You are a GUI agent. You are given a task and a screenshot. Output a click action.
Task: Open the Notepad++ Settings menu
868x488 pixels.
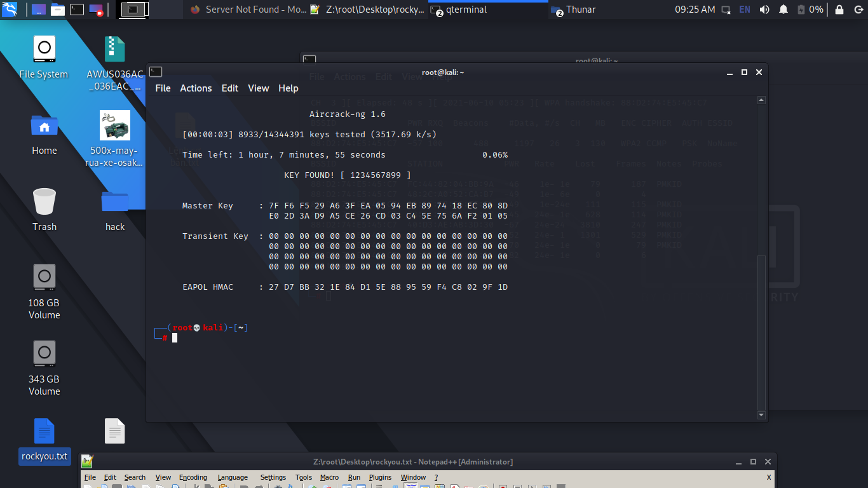273,477
